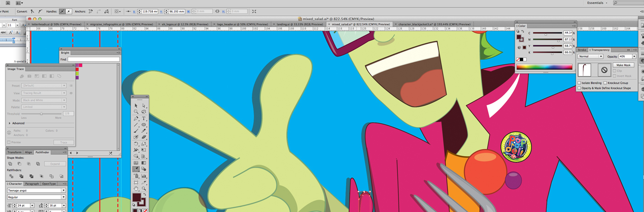Select the Eyedropper tool in toolbox
The image size is (644, 212).
[136, 169]
